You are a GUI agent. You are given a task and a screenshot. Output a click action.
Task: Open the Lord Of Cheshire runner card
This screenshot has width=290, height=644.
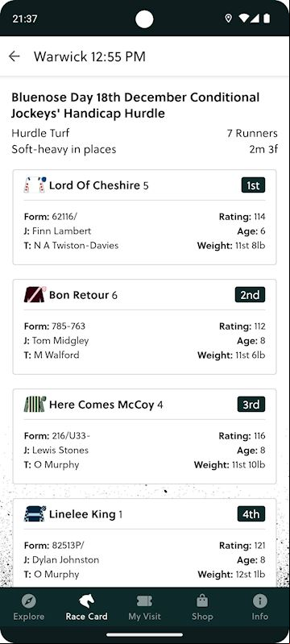click(144, 218)
